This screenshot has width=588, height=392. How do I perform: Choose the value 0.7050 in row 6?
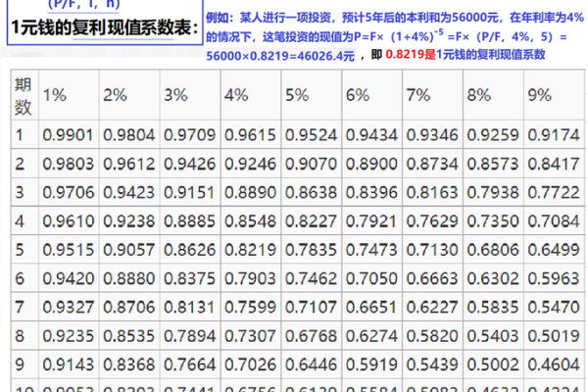(371, 278)
